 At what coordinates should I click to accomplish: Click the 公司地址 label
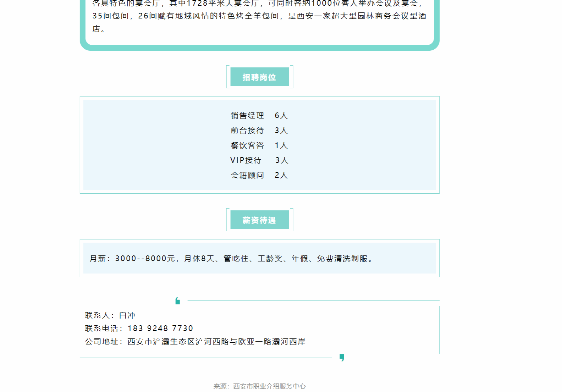102,342
